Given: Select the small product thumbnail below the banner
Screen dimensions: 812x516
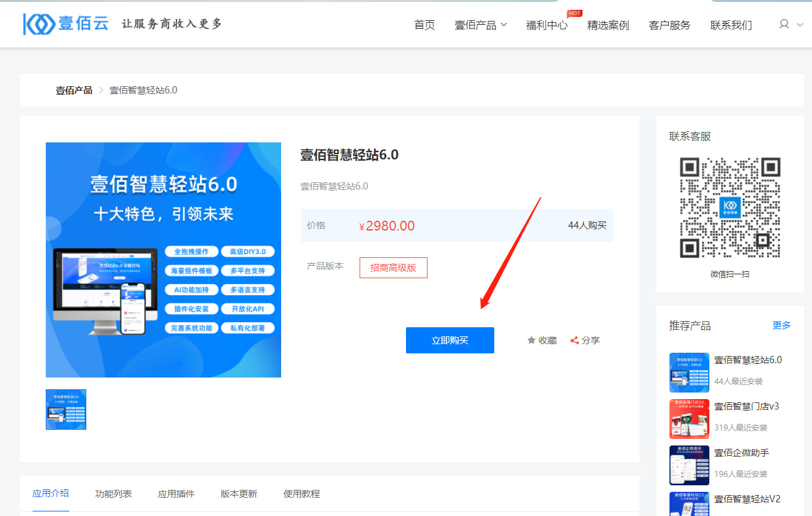Looking at the screenshot, I should click(x=66, y=410).
